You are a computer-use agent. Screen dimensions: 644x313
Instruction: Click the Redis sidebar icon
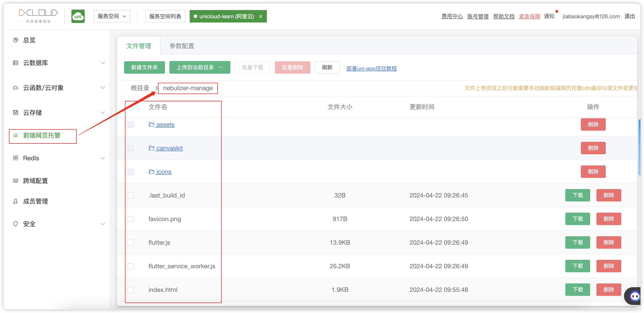(x=16, y=158)
